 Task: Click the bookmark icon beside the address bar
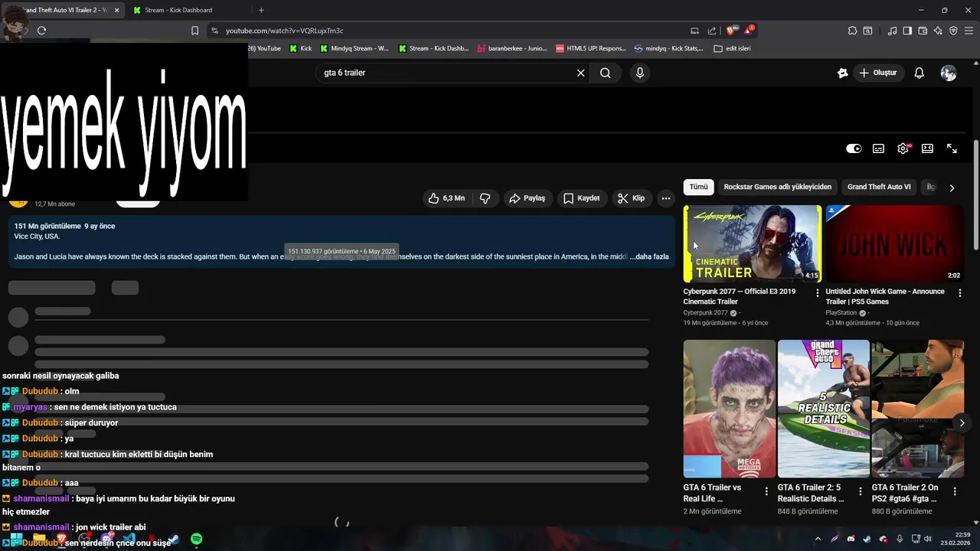(x=194, y=31)
